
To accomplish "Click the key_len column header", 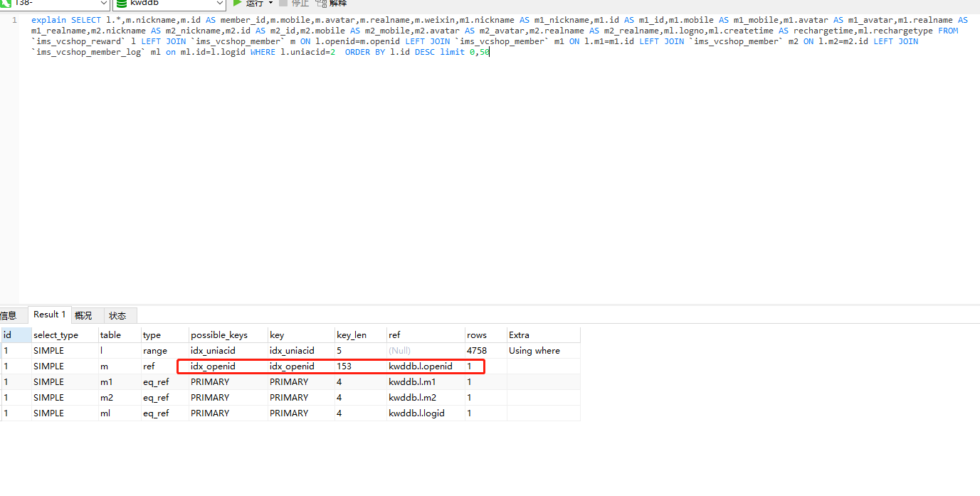I will click(360, 334).
